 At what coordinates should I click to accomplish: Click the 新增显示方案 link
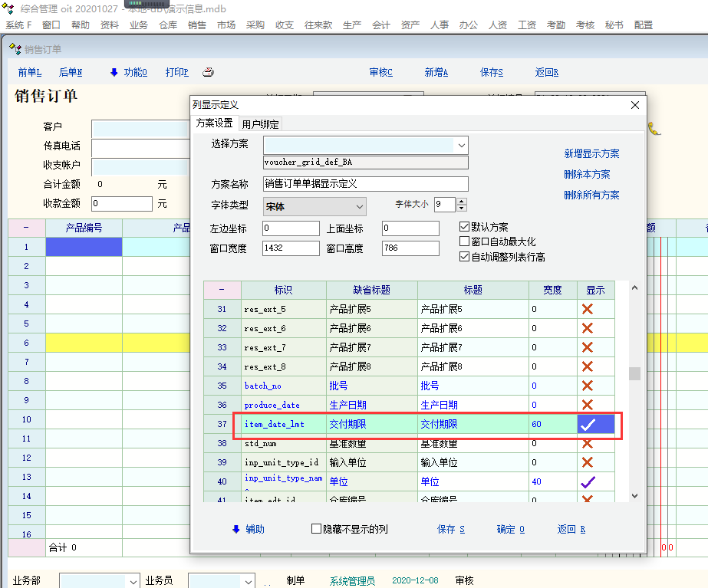pyautogui.click(x=591, y=153)
